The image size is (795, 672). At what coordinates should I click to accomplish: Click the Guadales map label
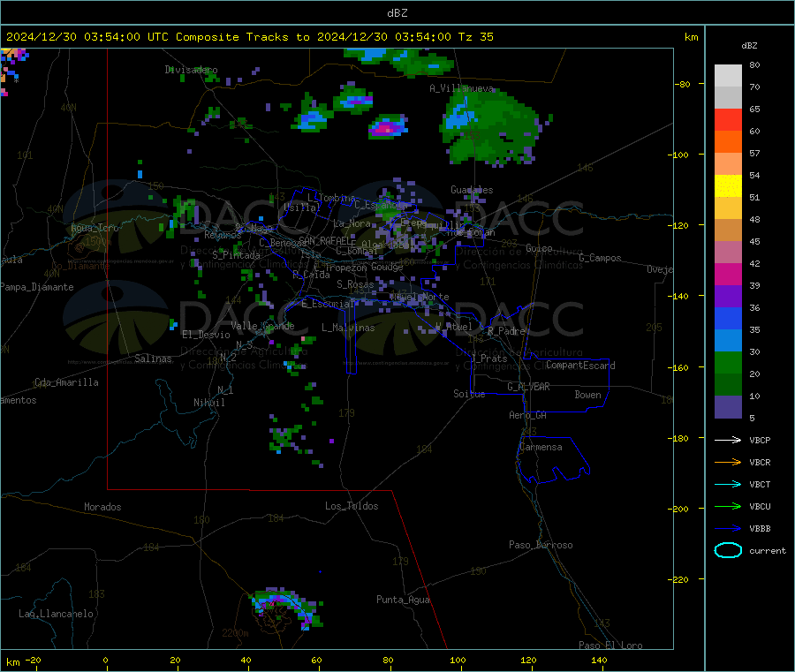point(472,190)
